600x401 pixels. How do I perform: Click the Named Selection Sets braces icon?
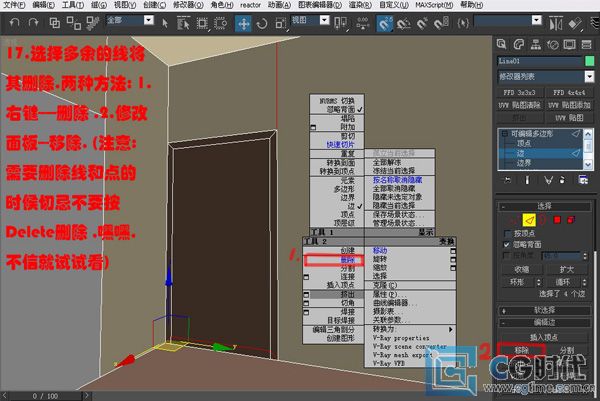click(x=463, y=24)
